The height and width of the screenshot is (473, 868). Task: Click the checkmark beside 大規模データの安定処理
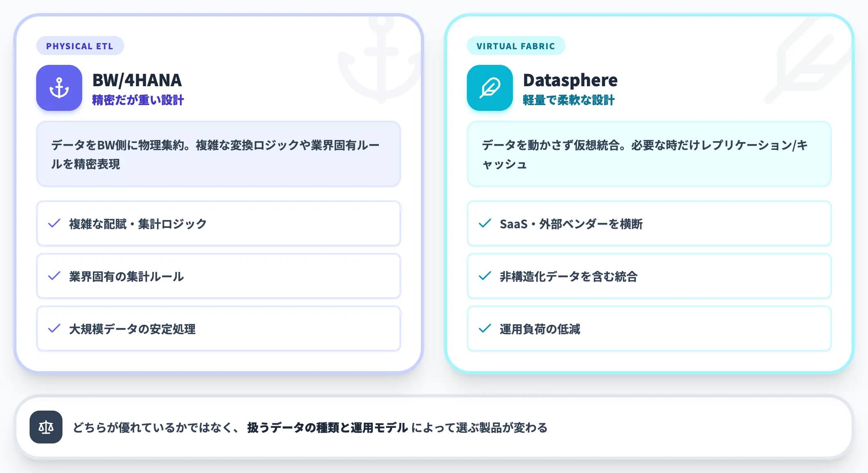click(54, 328)
